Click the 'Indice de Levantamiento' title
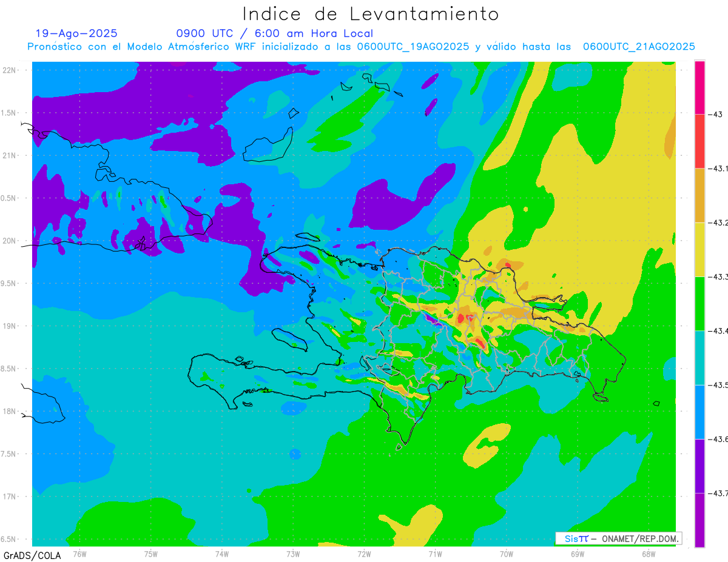 tap(371, 14)
